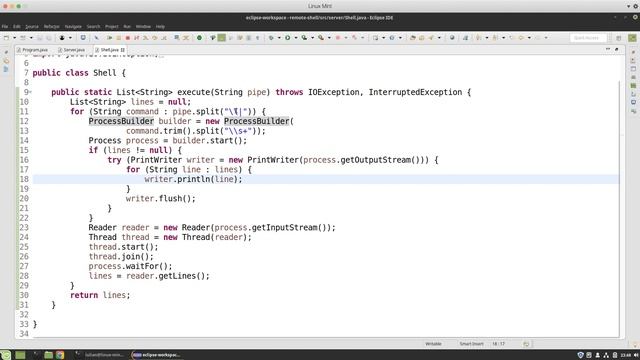This screenshot has height=360, width=640.
Task: Click the New file toolbar icon
Action: [6, 38]
